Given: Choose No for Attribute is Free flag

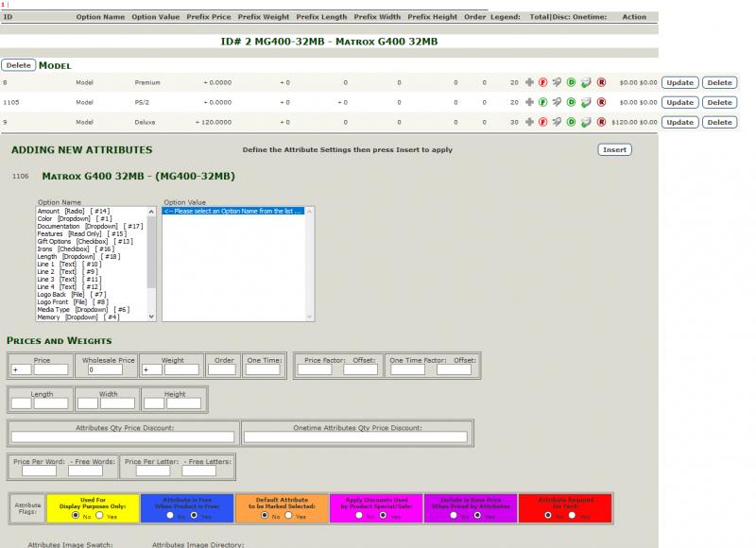Looking at the screenshot, I should coord(170,515).
